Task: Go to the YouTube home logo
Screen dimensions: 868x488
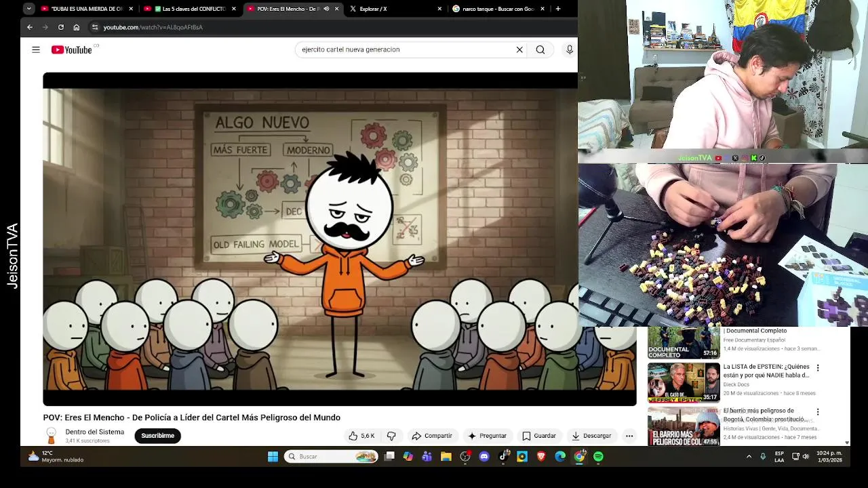Action: (x=72, y=49)
